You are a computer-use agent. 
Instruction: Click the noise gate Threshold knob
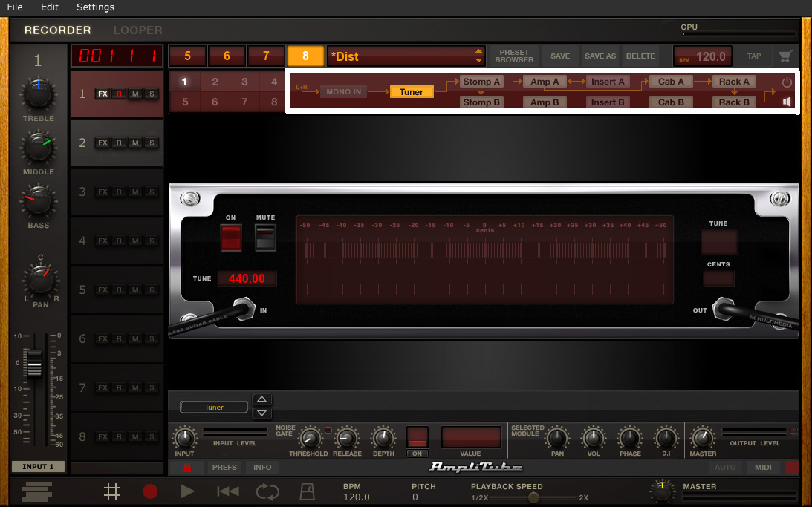point(310,438)
